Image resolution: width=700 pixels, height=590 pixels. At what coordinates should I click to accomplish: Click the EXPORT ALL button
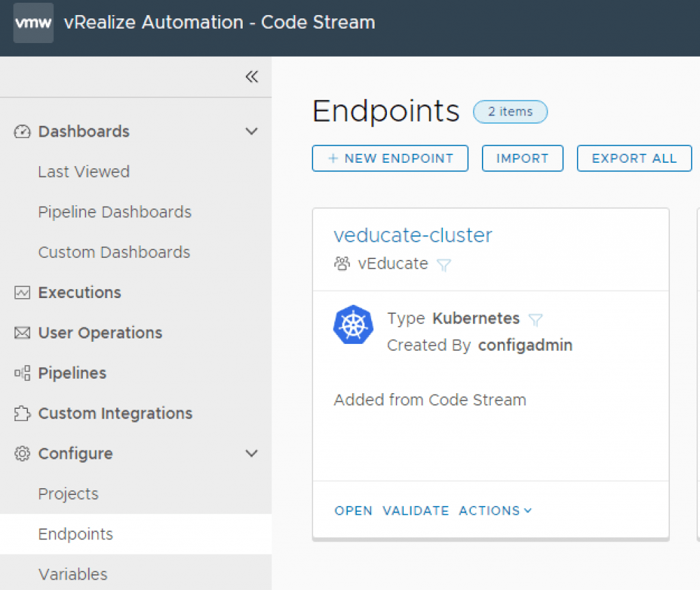click(634, 158)
